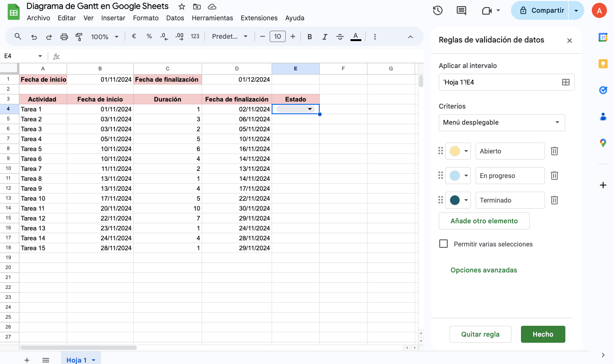The height and width of the screenshot is (364, 614).
Task: Open Menú desplegable criteria dropdown
Action: click(x=502, y=122)
